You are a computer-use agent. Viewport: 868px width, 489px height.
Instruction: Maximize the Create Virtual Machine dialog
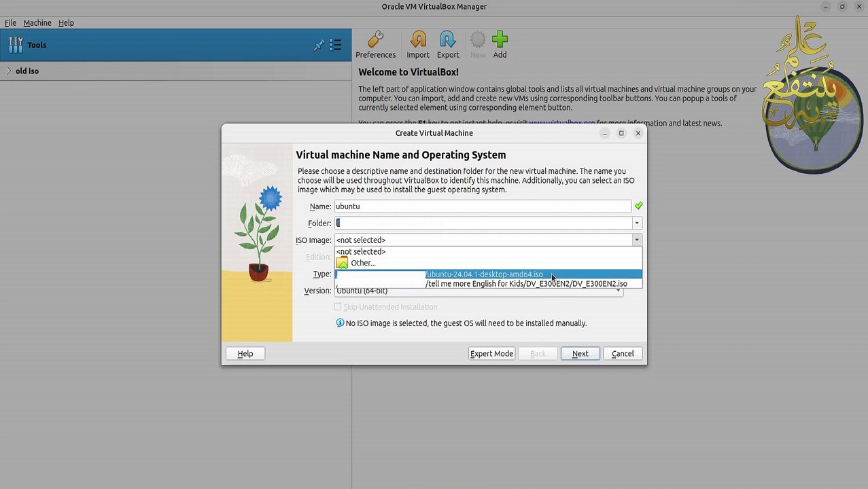(x=621, y=133)
